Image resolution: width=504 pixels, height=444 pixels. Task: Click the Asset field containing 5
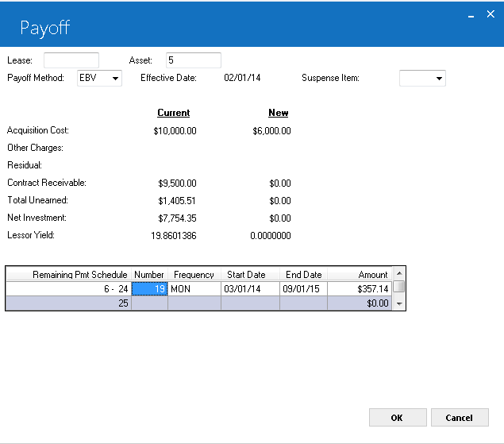click(193, 60)
